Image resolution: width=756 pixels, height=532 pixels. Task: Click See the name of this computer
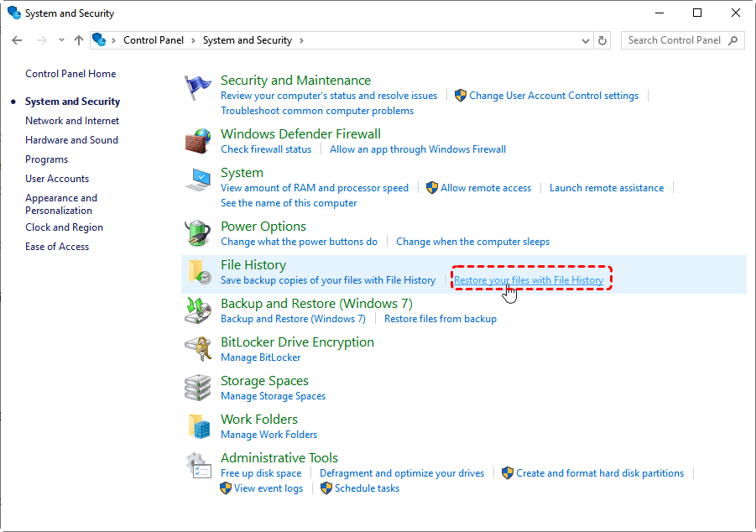(x=289, y=203)
